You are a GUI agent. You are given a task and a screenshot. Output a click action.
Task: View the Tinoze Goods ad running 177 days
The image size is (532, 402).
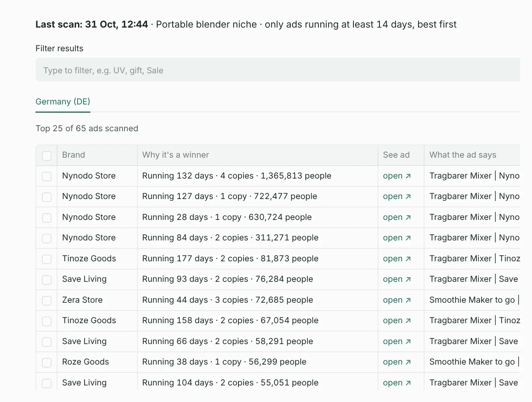[x=397, y=259]
